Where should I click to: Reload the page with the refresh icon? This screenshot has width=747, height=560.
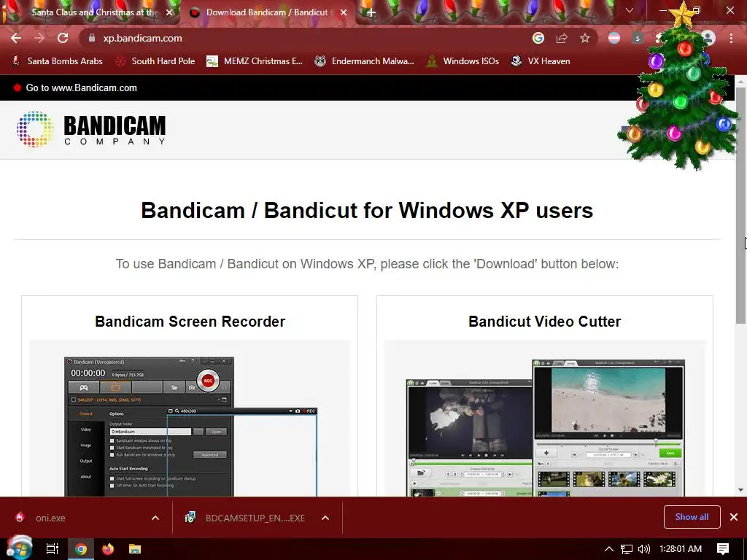63,38
